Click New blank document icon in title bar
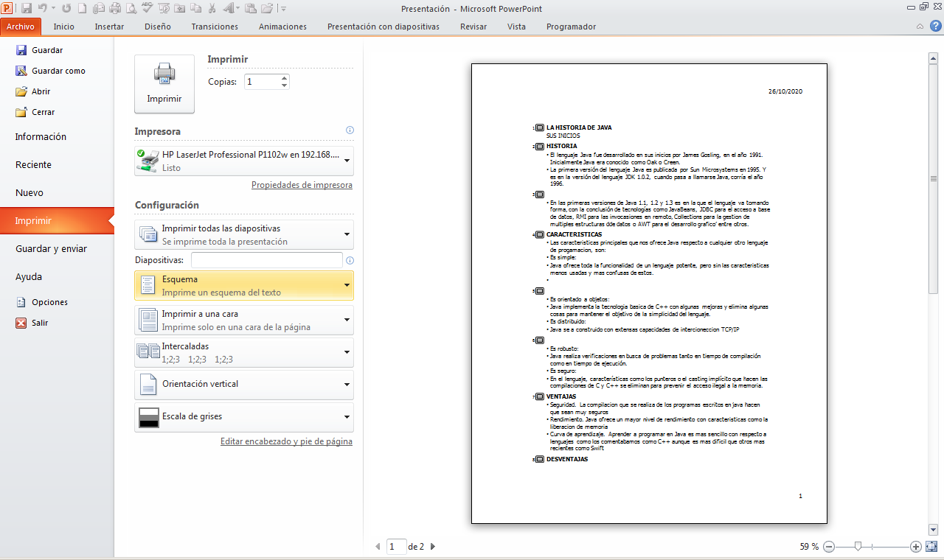The width and height of the screenshot is (944, 560). click(82, 9)
